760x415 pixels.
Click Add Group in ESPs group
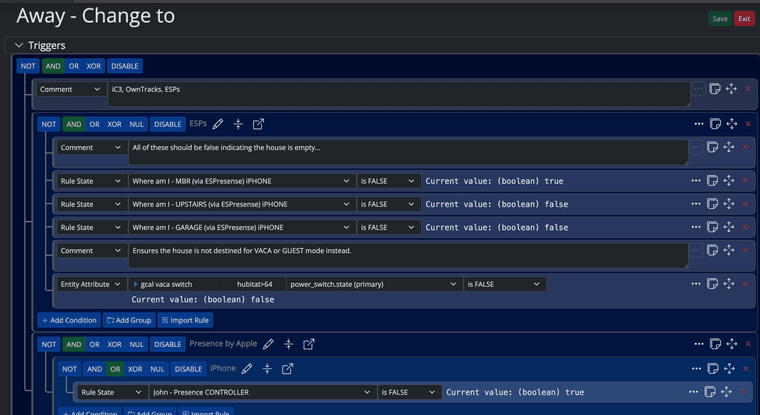click(129, 320)
